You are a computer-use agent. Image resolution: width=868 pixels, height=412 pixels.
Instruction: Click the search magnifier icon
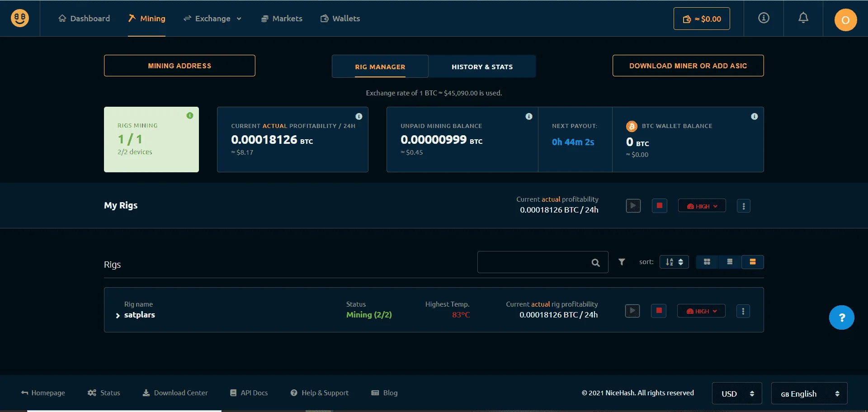tap(596, 262)
